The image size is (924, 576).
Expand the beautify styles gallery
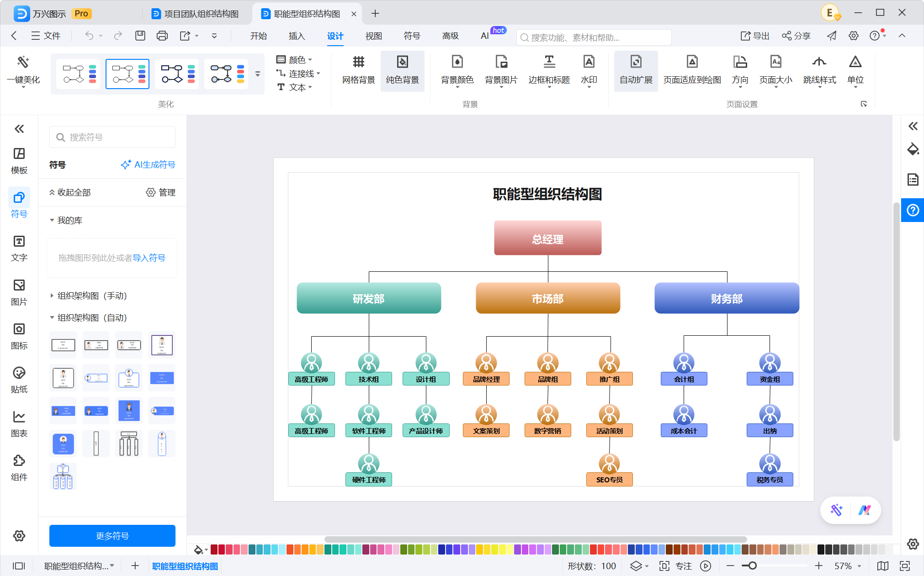[258, 74]
